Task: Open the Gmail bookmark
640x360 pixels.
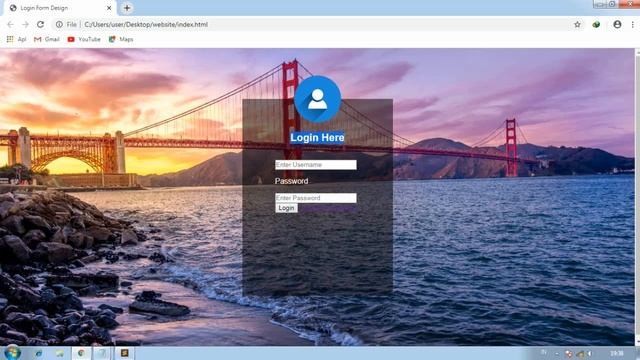Action: pyautogui.click(x=47, y=39)
